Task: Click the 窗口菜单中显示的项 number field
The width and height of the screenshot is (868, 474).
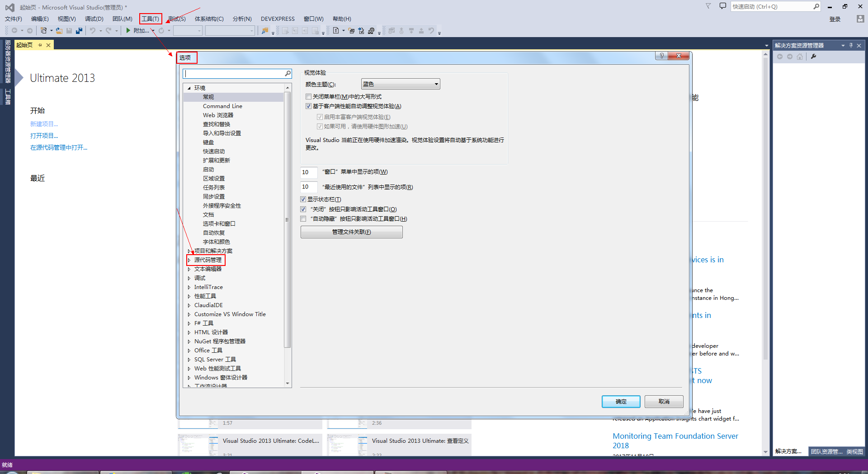Action: pos(309,172)
